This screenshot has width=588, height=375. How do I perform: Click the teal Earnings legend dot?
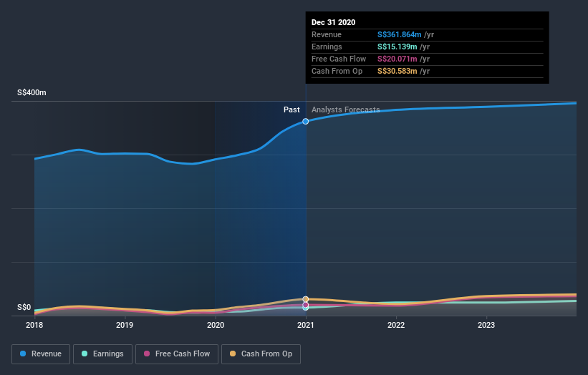click(x=85, y=354)
